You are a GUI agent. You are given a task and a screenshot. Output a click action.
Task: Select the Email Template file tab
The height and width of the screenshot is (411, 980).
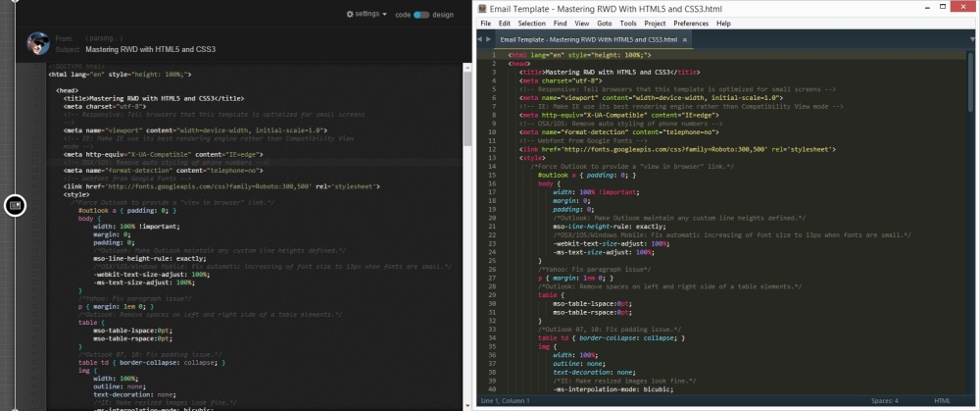[588, 40]
